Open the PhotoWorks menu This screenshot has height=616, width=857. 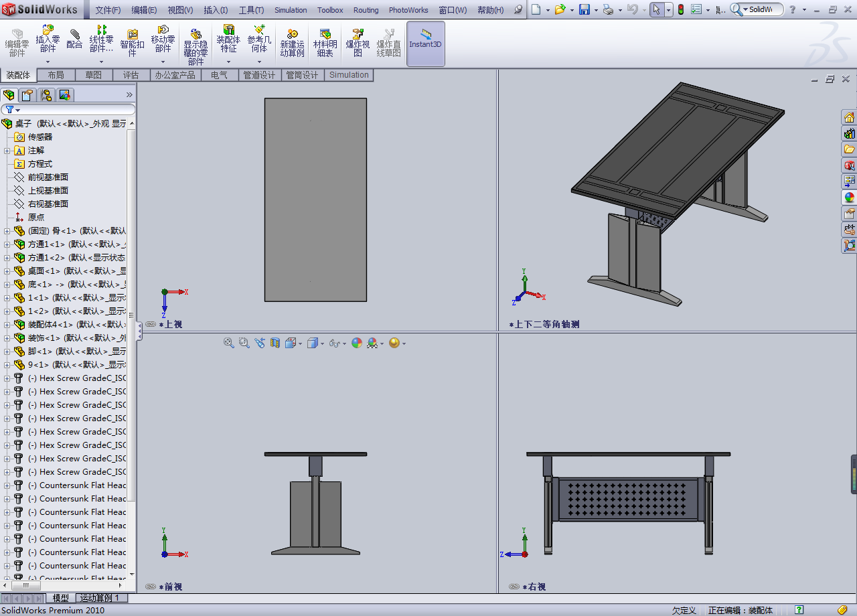coord(408,10)
